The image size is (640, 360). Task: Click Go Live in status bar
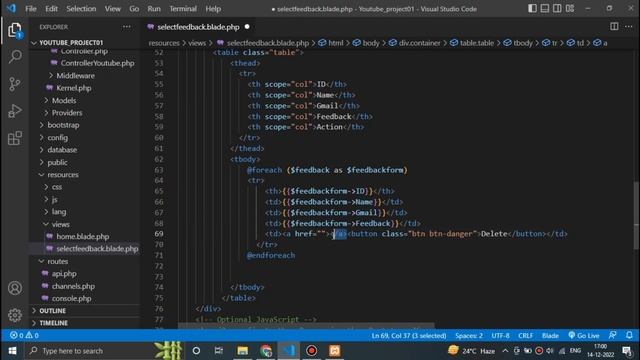(584, 336)
